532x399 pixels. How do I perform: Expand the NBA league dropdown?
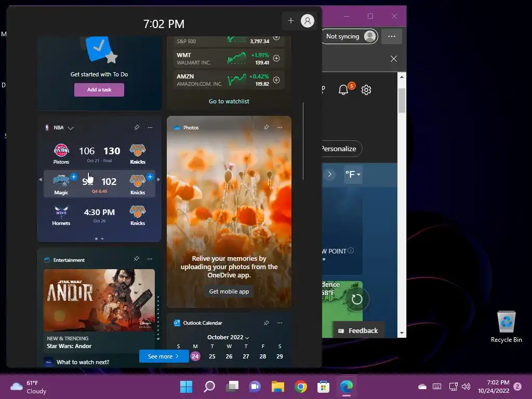pos(71,128)
